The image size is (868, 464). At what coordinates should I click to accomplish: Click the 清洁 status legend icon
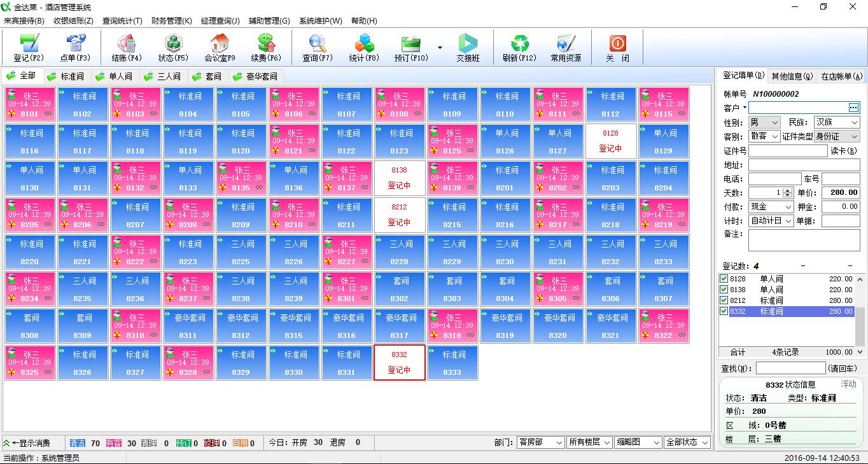tap(78, 443)
